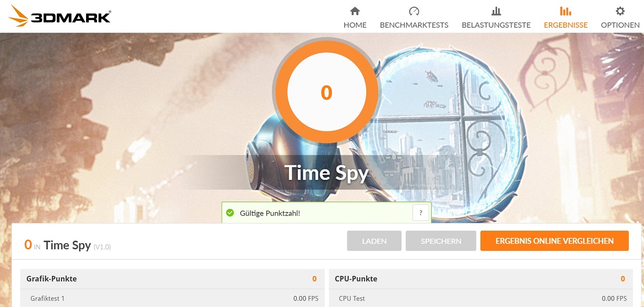
Task: Click the green valid-score checkmark icon
Action: pyautogui.click(x=230, y=213)
